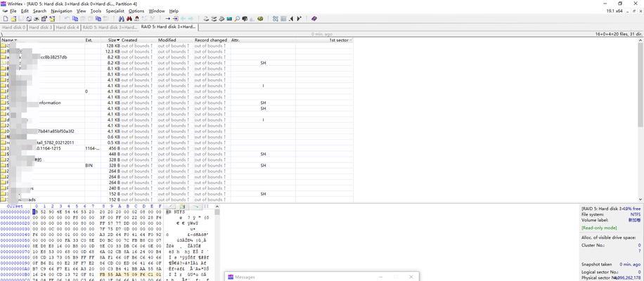Viewport: 644px width, 281px height.
Task: Click the Undo toolbar icon
Action: pyautogui.click(x=66, y=18)
